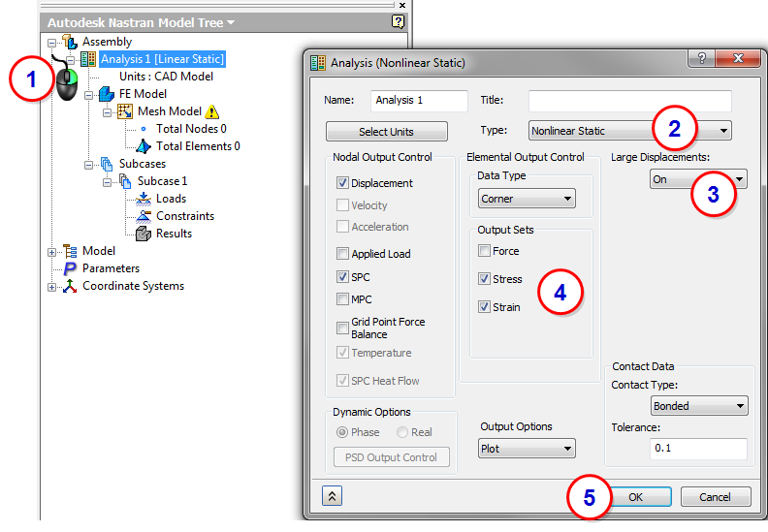
Task: Collapse the Subcase 1 node
Action: point(108,182)
